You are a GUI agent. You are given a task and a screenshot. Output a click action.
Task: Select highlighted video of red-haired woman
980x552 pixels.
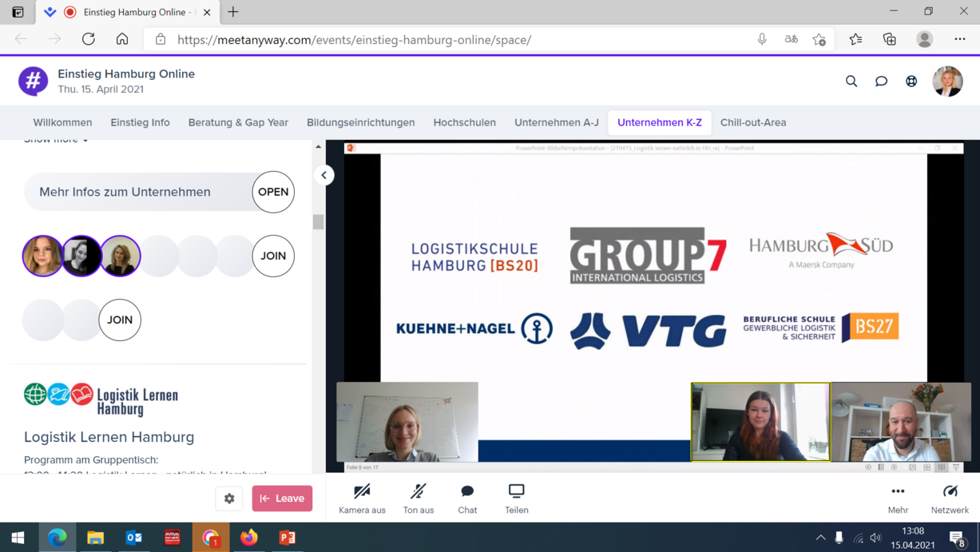point(760,422)
